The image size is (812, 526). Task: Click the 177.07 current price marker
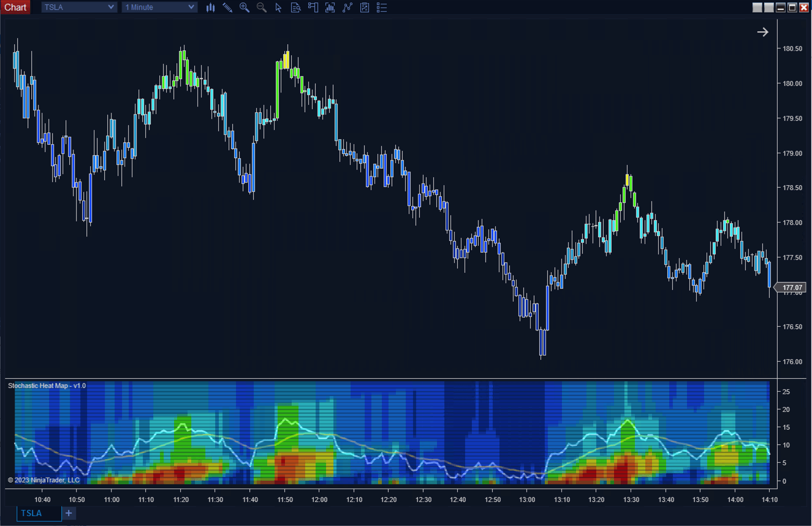point(792,287)
